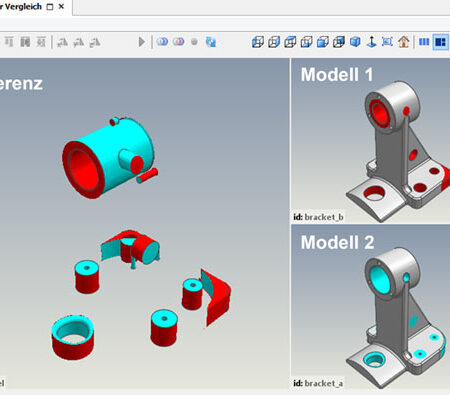Select the blue-orange overlapping-circles compare icon
This screenshot has width=450, height=395.
coord(179,42)
